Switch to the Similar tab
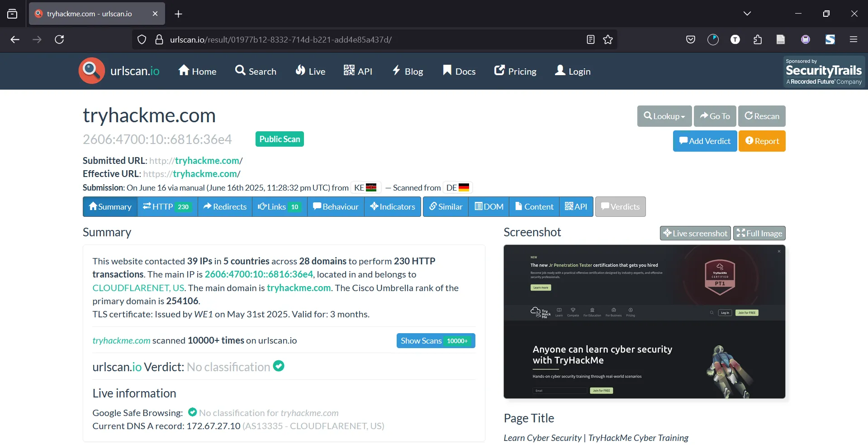868x445 pixels. pyautogui.click(x=446, y=206)
